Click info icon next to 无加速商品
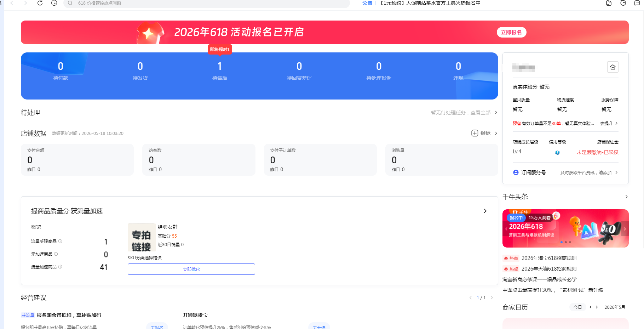Image resolution: width=644 pixels, height=329 pixels. (56, 254)
